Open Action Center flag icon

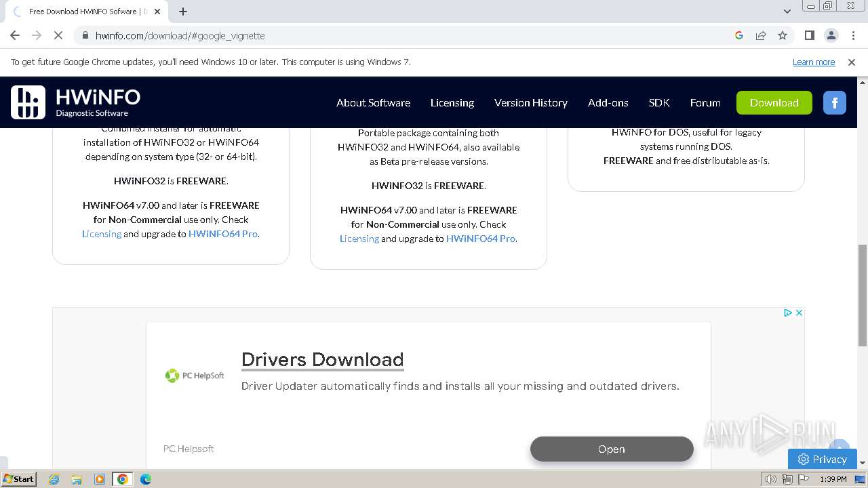[x=804, y=479]
